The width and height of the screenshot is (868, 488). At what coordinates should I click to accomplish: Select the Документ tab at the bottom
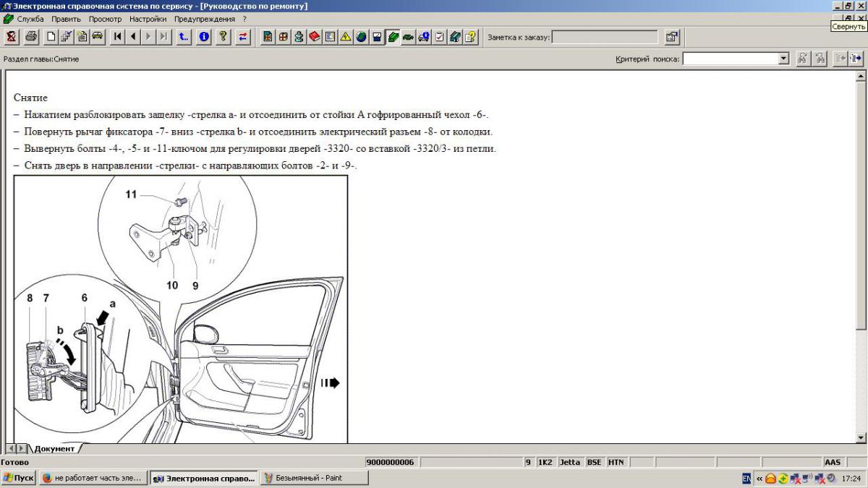point(54,449)
